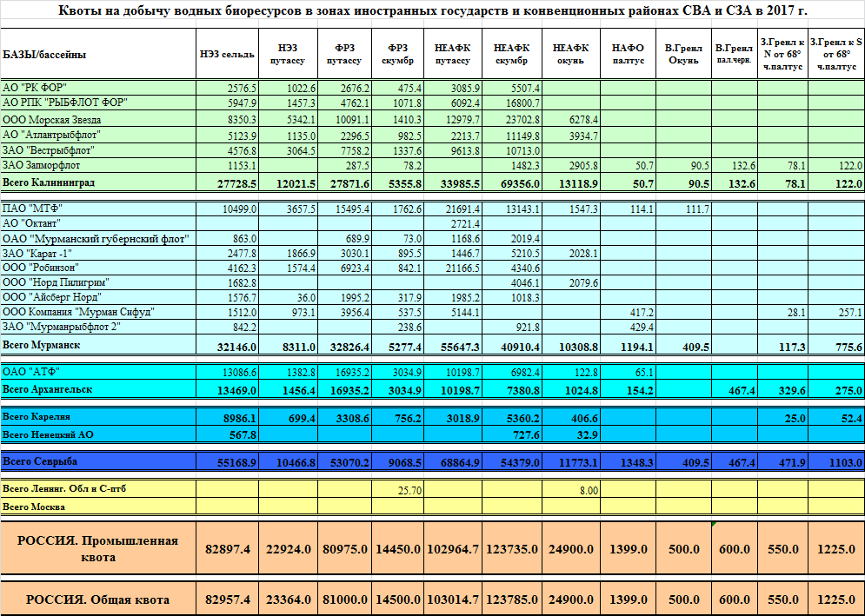Select the column header "НЕАФК путассу"
The width and height of the screenshot is (865, 616).
coord(453,54)
